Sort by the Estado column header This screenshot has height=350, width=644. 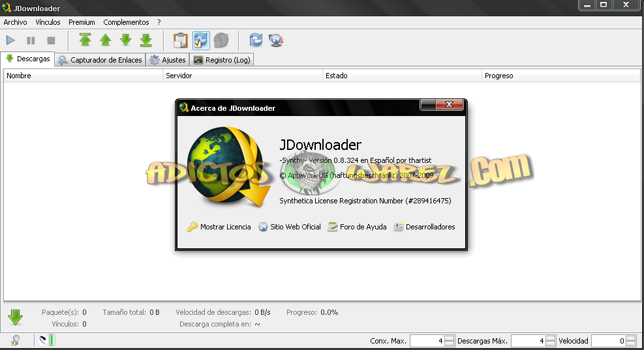[x=402, y=76]
